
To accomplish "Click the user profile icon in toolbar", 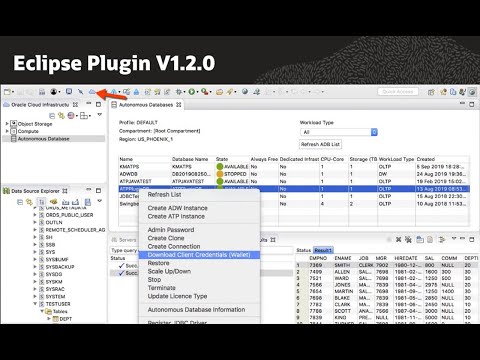I will (x=53, y=91).
